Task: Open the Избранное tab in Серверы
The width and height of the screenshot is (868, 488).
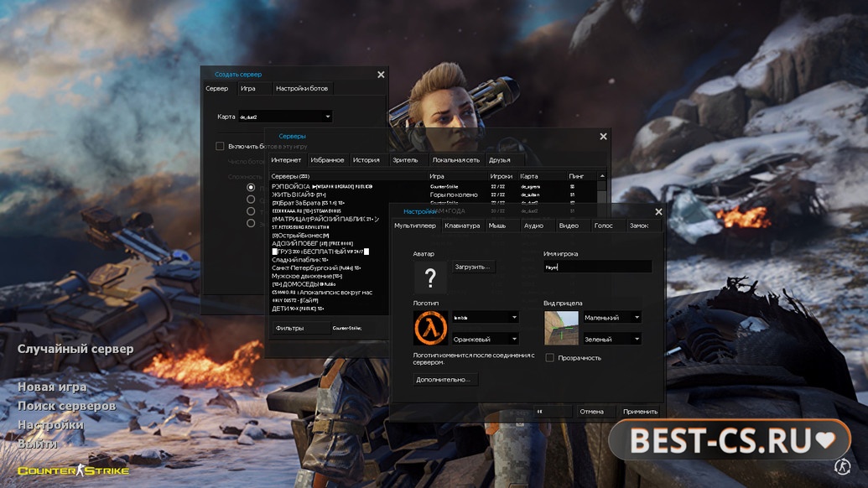Action: click(327, 160)
